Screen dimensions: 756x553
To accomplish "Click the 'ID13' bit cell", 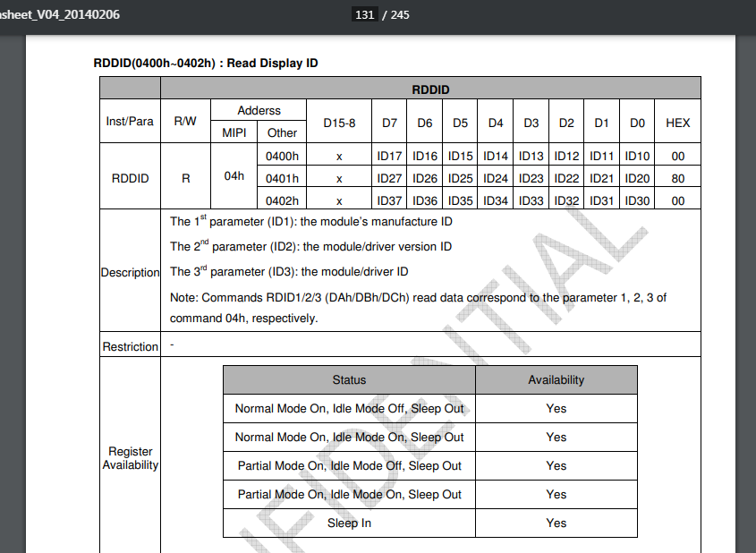I will (531, 157).
